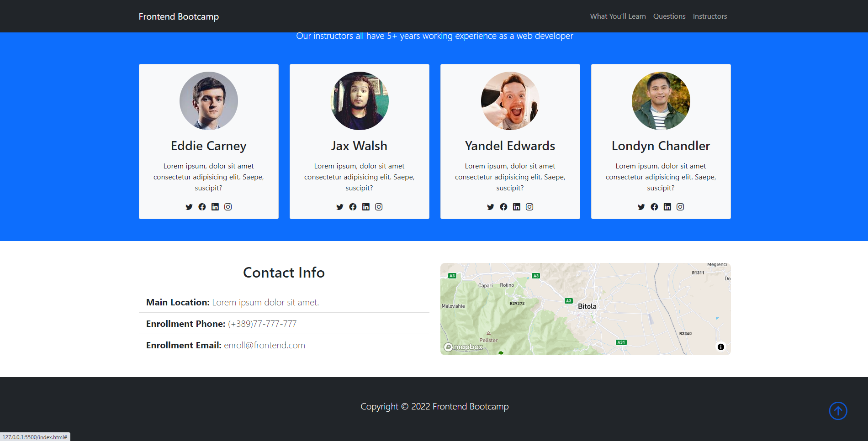Click Jax Walsh's Facebook icon
868x441 pixels.
pos(353,207)
